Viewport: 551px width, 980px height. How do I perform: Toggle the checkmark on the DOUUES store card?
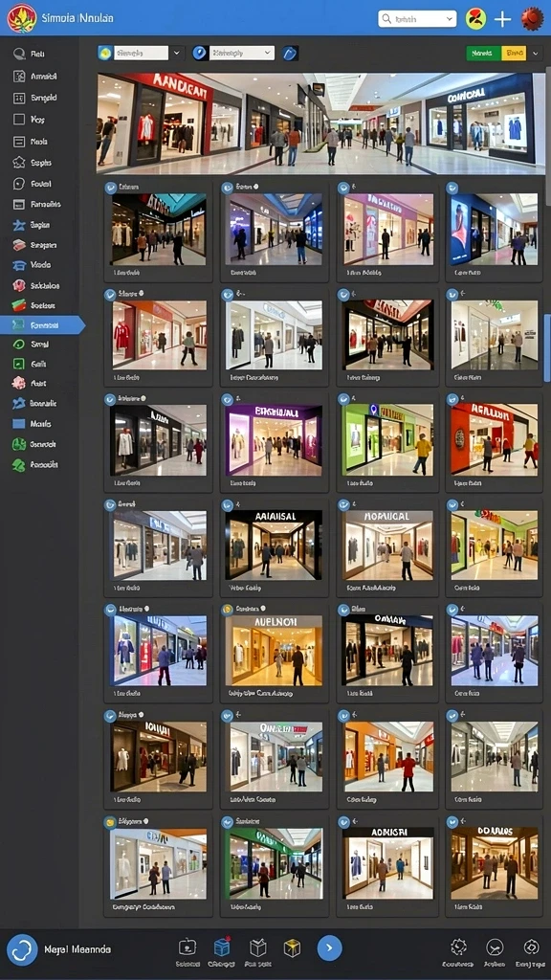(x=452, y=821)
